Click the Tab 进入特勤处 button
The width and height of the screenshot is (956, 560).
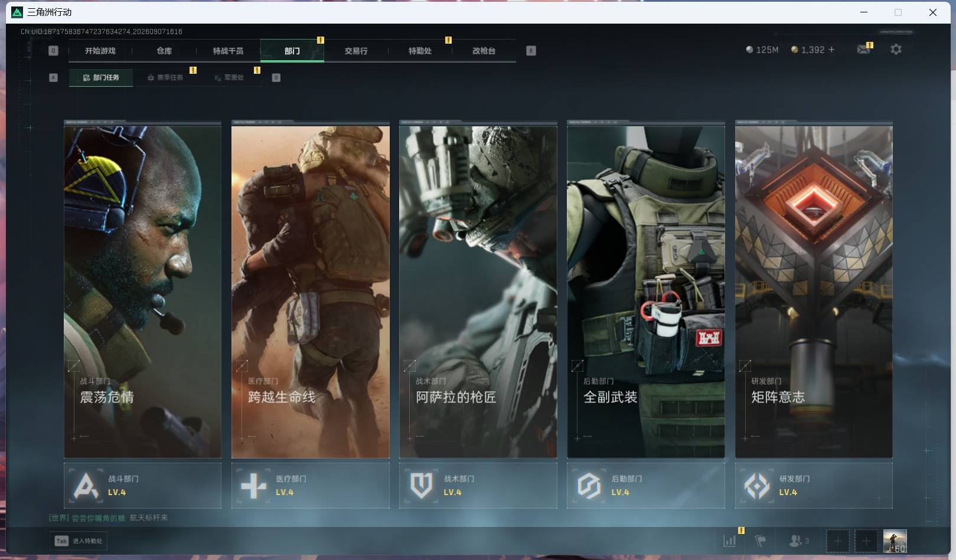point(79,541)
